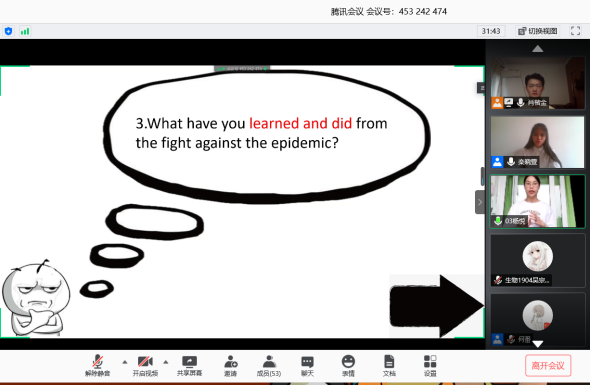
Task: Open green network signal status icon
Action: coord(25,31)
